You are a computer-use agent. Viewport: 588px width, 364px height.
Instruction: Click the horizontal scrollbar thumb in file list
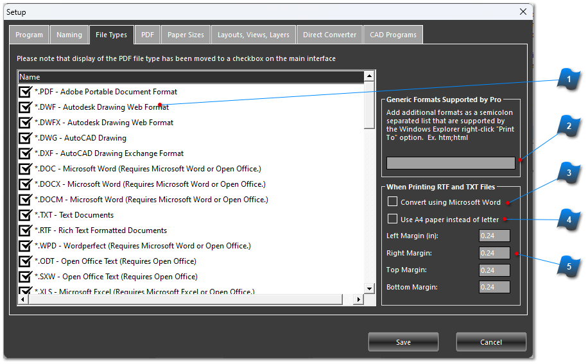coord(185,300)
